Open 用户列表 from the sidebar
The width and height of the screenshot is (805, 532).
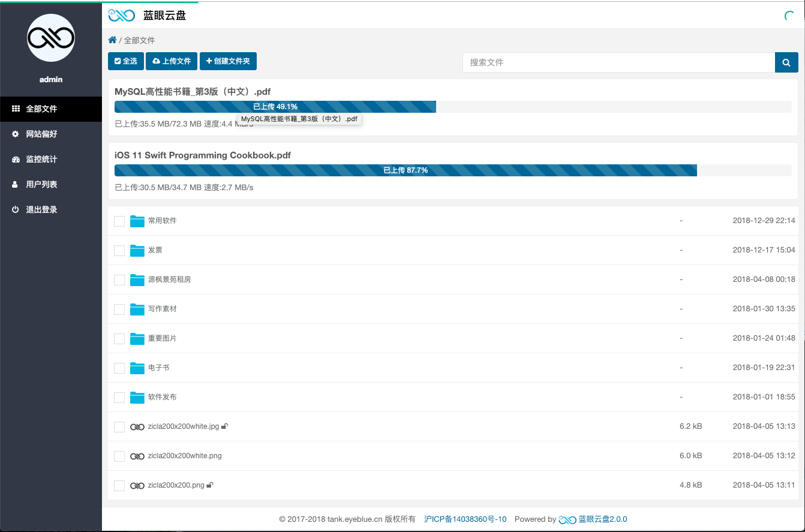tap(41, 185)
